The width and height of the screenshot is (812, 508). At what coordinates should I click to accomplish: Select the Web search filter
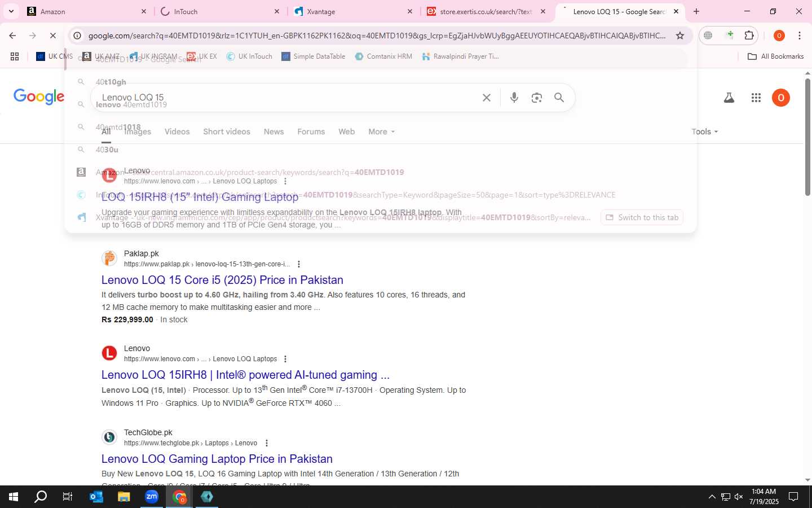click(346, 132)
